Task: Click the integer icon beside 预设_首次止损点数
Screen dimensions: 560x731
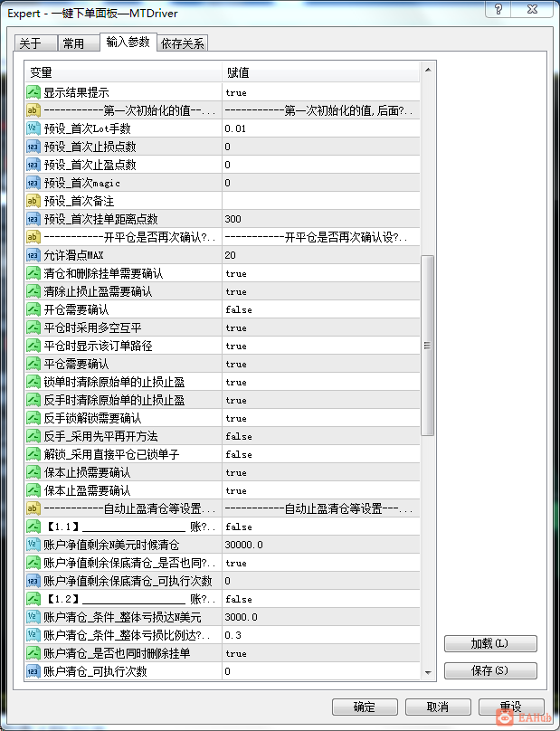Action: tap(33, 147)
